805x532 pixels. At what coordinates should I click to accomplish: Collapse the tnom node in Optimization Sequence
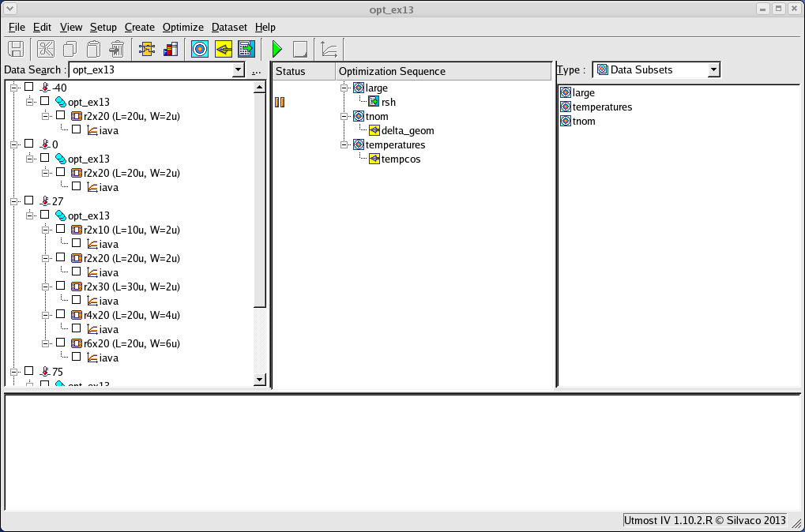pyautogui.click(x=344, y=117)
